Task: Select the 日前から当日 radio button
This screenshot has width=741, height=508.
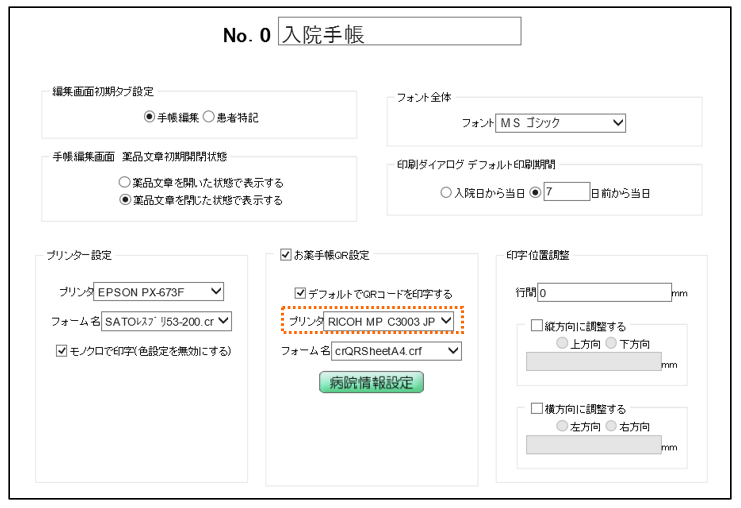Action: coord(535,193)
